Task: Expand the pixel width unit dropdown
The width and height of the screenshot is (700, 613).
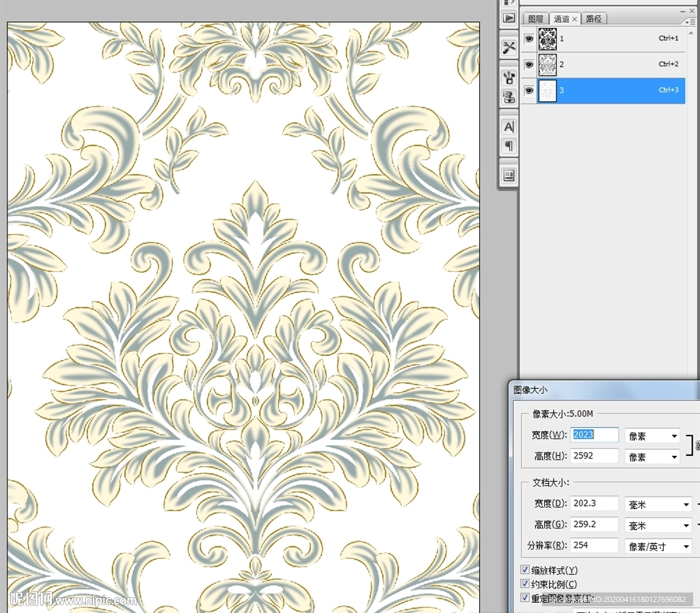Action: tap(652, 436)
